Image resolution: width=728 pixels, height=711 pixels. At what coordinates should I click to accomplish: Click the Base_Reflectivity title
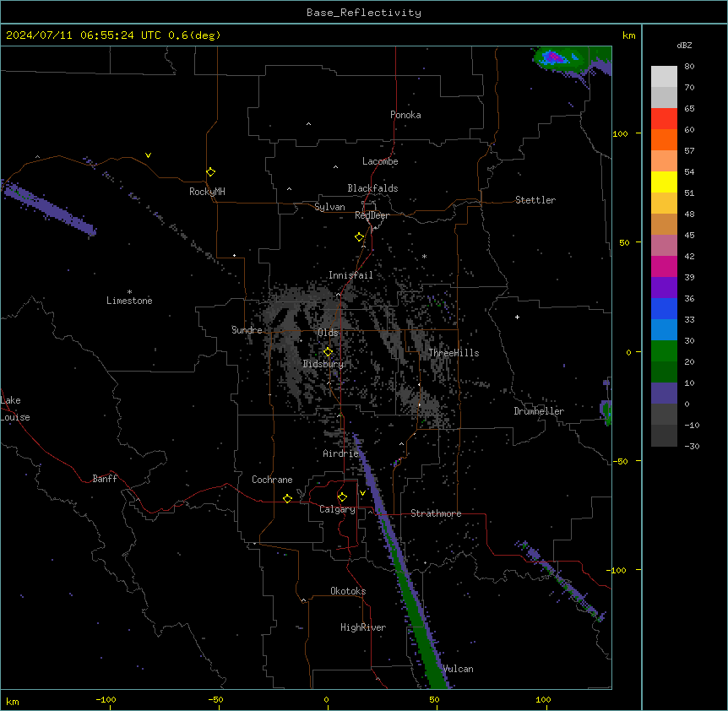click(x=364, y=13)
